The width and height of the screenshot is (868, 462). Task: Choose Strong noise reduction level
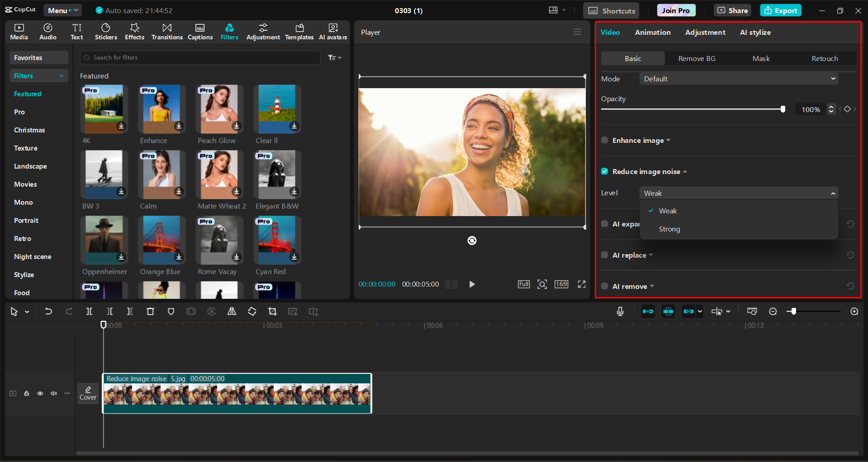point(739,229)
